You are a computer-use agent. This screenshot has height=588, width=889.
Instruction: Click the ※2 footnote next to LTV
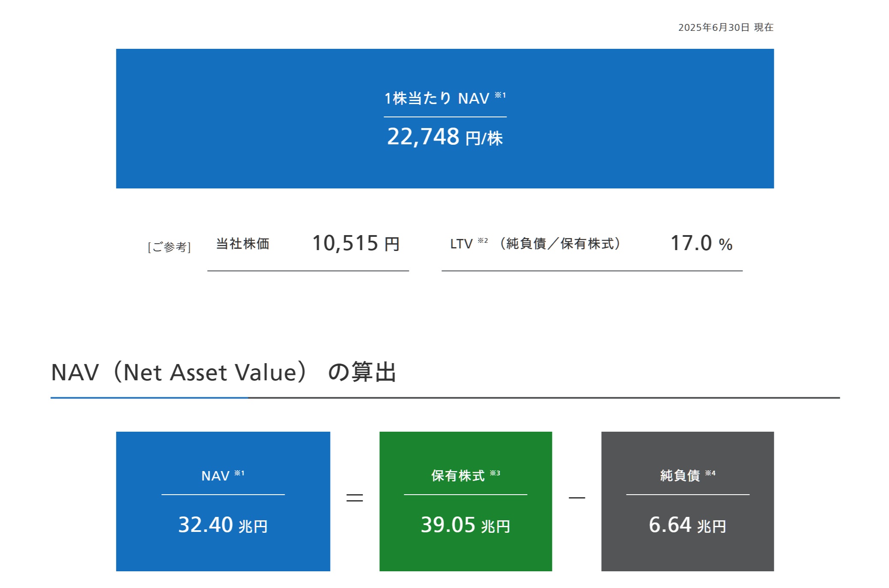pyautogui.click(x=483, y=241)
